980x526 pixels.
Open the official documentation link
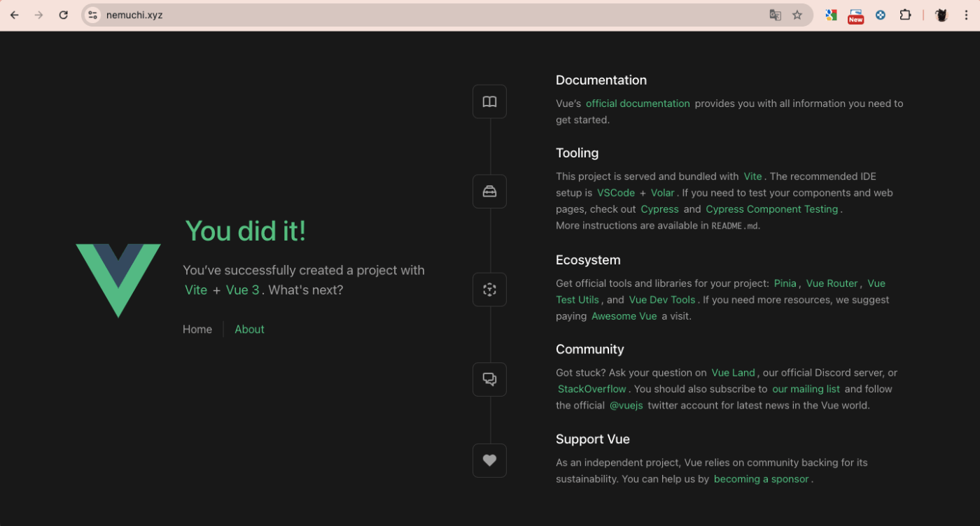(x=638, y=104)
